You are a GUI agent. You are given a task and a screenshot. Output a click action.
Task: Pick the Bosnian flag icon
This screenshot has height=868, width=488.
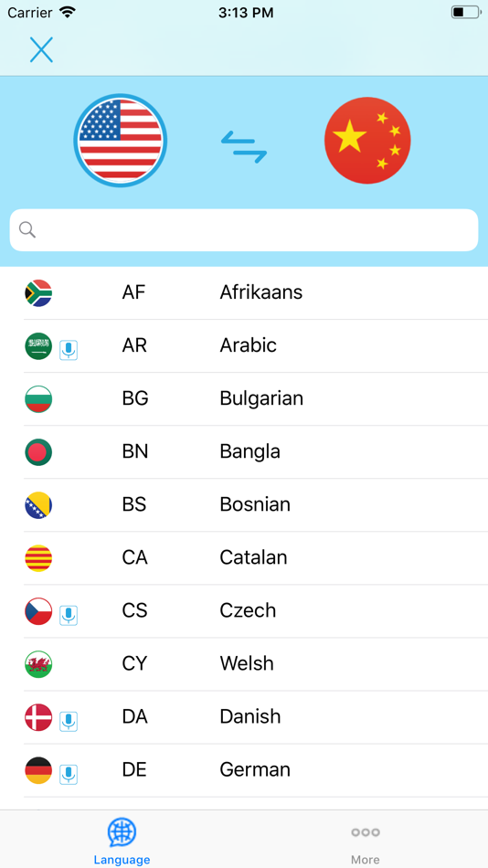point(38,505)
